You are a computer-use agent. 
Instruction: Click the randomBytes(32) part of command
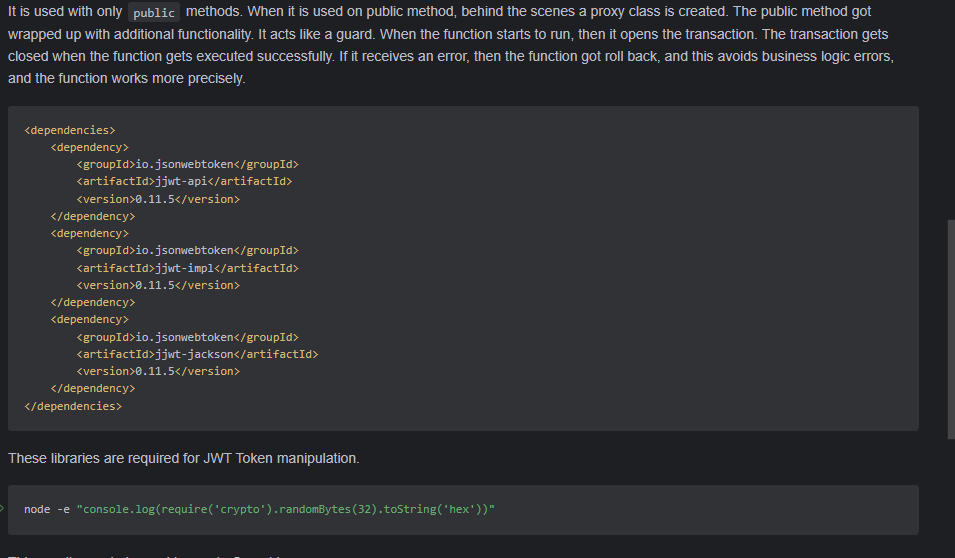click(326, 509)
